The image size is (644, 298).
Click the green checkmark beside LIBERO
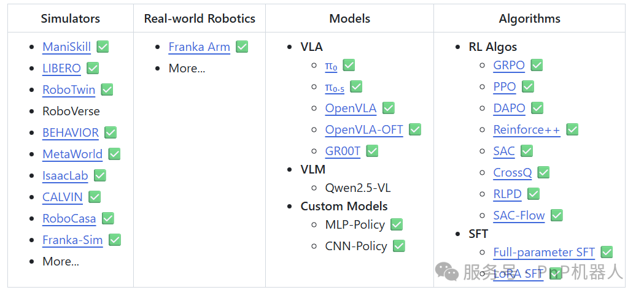(x=93, y=68)
